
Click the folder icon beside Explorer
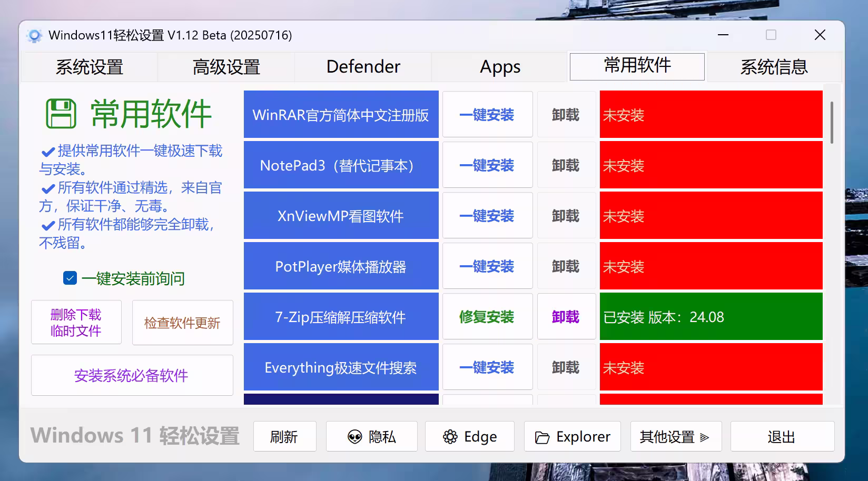(542, 437)
